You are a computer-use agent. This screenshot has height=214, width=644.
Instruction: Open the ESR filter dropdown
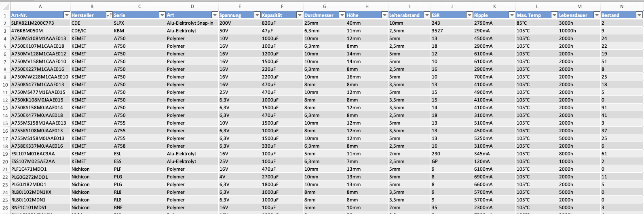[x=469, y=15]
